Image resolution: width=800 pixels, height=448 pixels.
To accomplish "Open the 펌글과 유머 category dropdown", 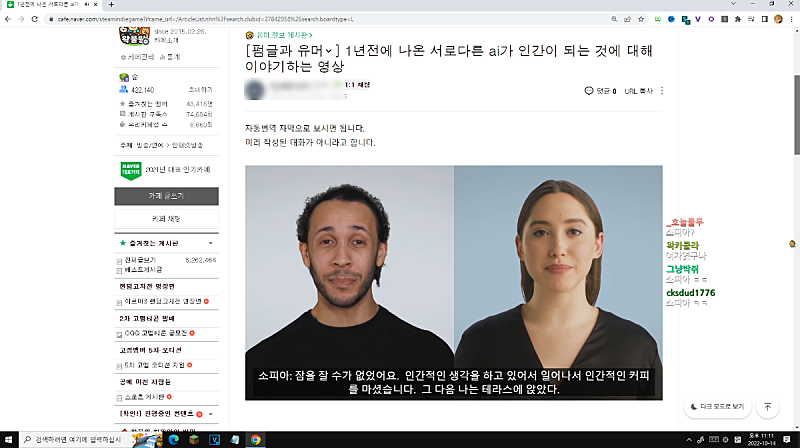I will click(330, 50).
